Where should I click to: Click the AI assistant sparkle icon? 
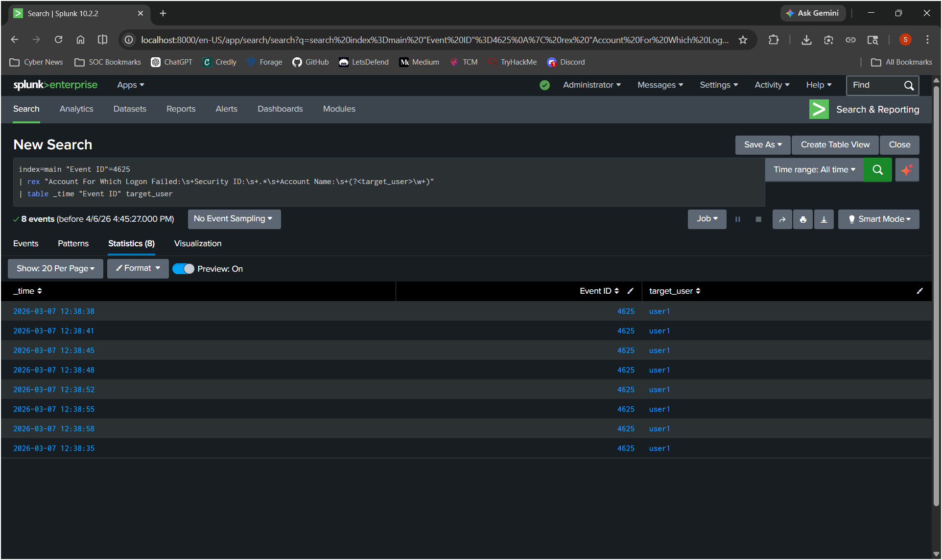[x=907, y=170]
